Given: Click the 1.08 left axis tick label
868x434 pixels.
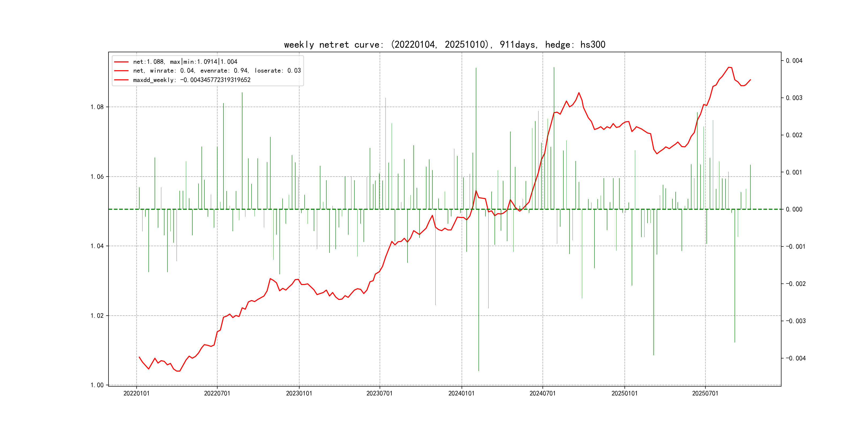Looking at the screenshot, I should [x=97, y=107].
